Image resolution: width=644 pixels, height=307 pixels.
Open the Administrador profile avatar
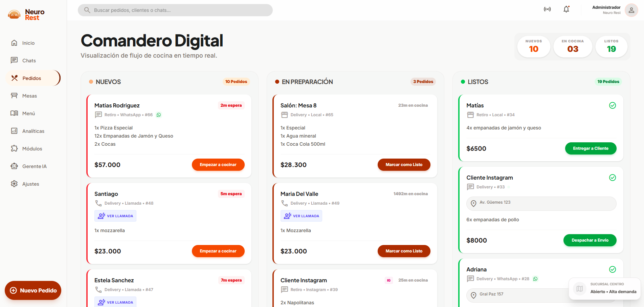(x=631, y=10)
